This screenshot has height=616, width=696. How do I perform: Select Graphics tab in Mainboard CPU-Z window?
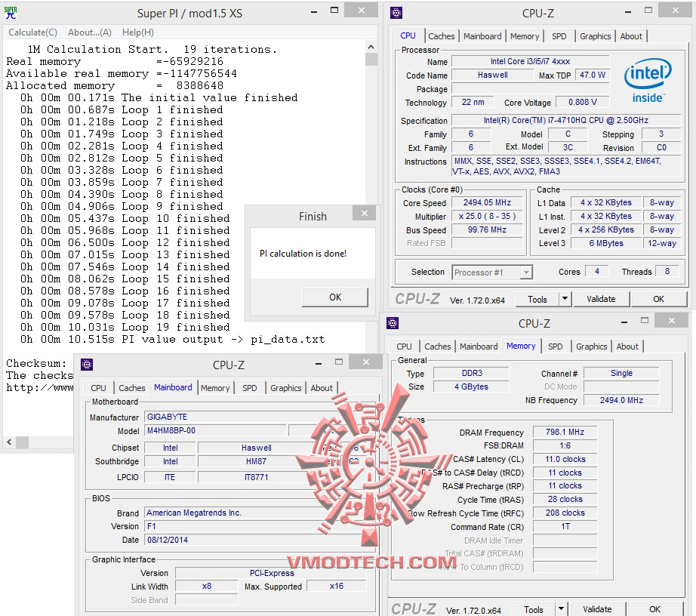[x=286, y=388]
